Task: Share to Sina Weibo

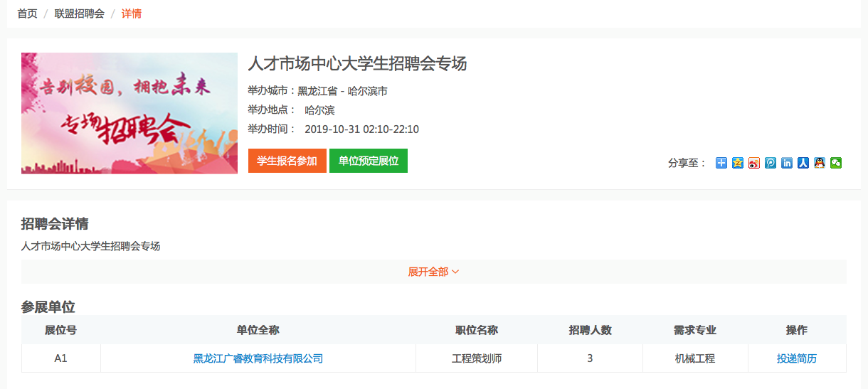Action: tap(753, 163)
